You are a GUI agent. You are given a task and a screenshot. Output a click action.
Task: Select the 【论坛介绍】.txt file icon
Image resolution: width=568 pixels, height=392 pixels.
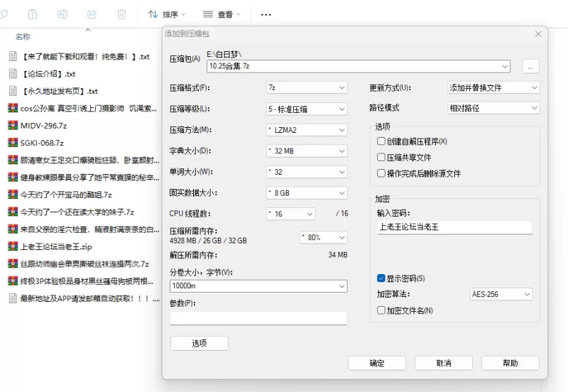coord(12,74)
